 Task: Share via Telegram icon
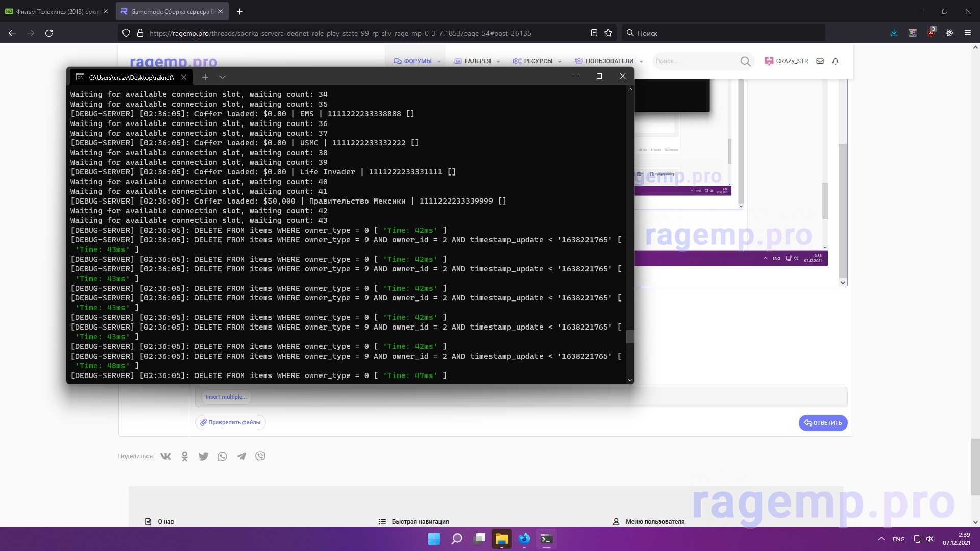coord(241,456)
